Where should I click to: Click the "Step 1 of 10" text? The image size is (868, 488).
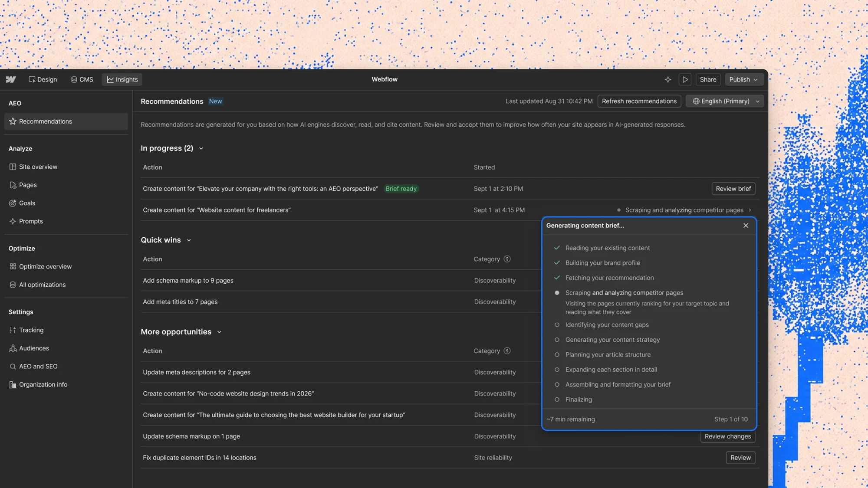point(731,419)
